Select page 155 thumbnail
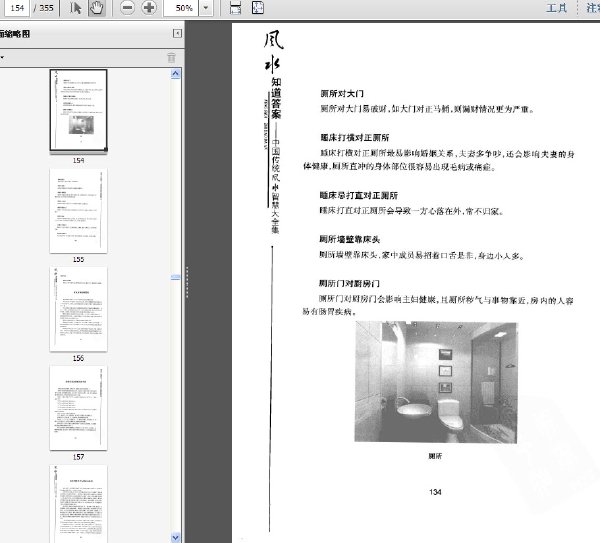600x543 pixels. click(78, 210)
